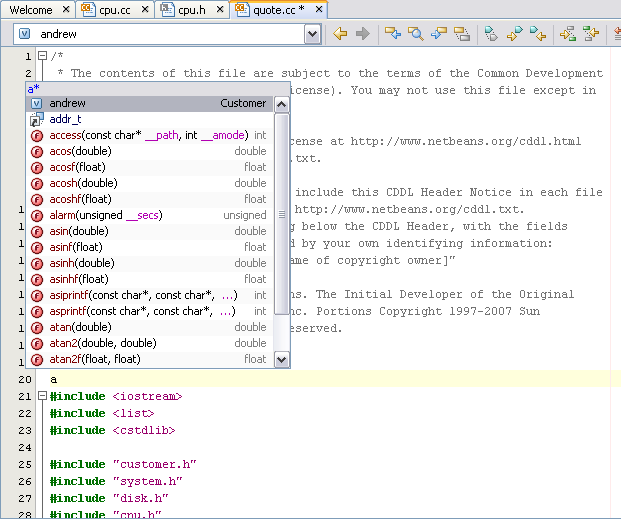Choose acosf(float) completion
Image resolution: width=622 pixels, height=523 pixels.
(x=150, y=167)
